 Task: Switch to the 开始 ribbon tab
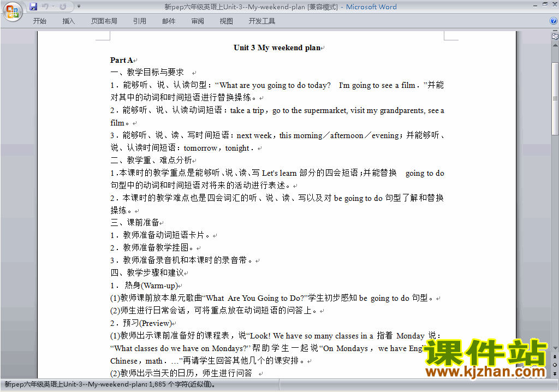tap(39, 21)
